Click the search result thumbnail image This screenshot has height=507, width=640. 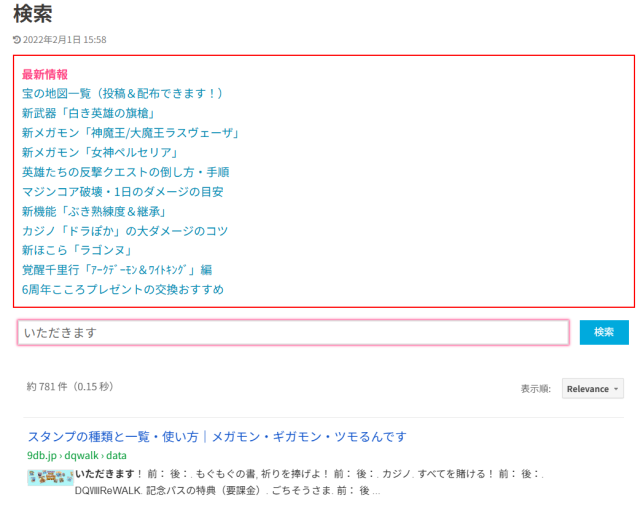point(50,477)
